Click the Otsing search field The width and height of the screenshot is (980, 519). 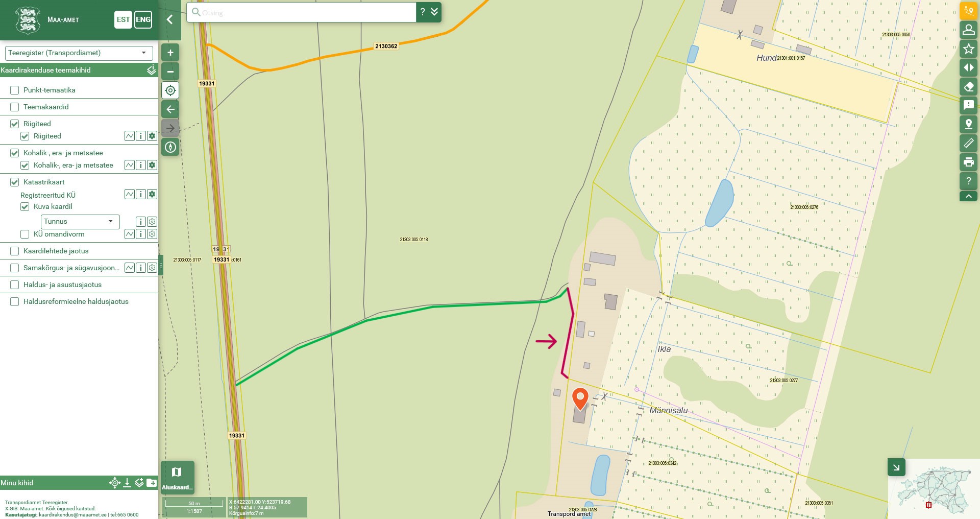coord(301,12)
